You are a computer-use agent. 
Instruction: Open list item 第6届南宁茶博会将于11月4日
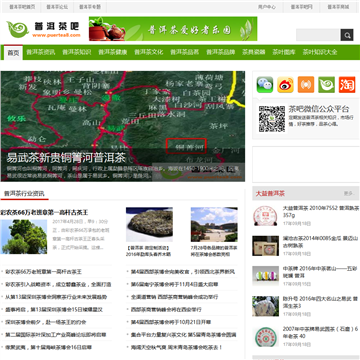pyautogui.click(x=174, y=284)
